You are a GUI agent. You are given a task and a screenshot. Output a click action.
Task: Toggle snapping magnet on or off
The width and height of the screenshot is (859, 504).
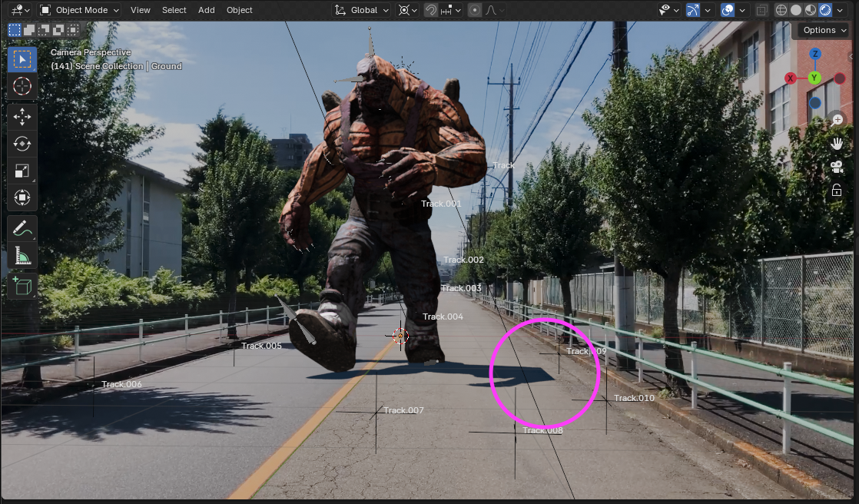click(431, 10)
